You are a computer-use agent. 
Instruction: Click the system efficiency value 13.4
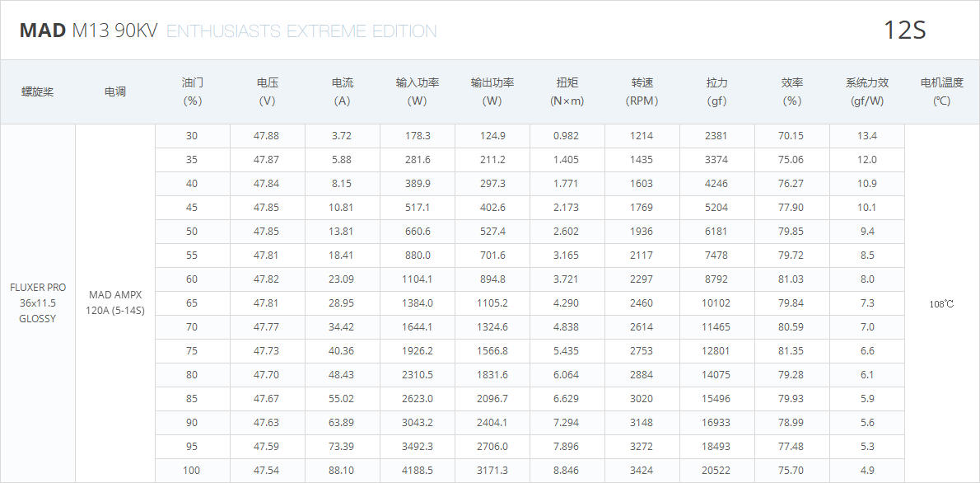tap(867, 136)
